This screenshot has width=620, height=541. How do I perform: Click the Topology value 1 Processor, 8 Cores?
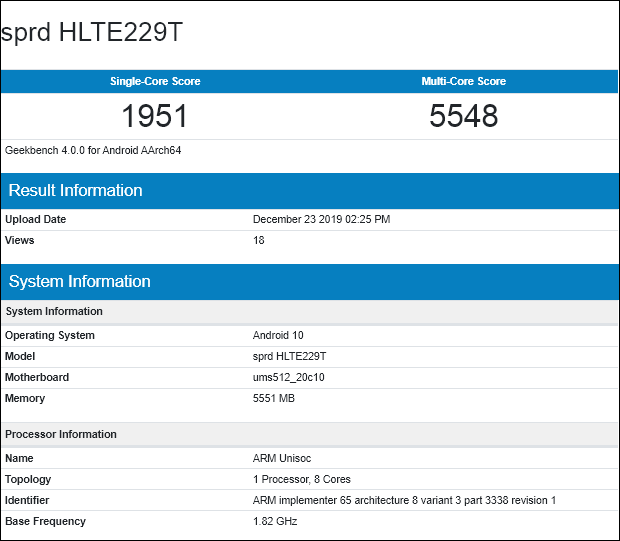(x=302, y=479)
